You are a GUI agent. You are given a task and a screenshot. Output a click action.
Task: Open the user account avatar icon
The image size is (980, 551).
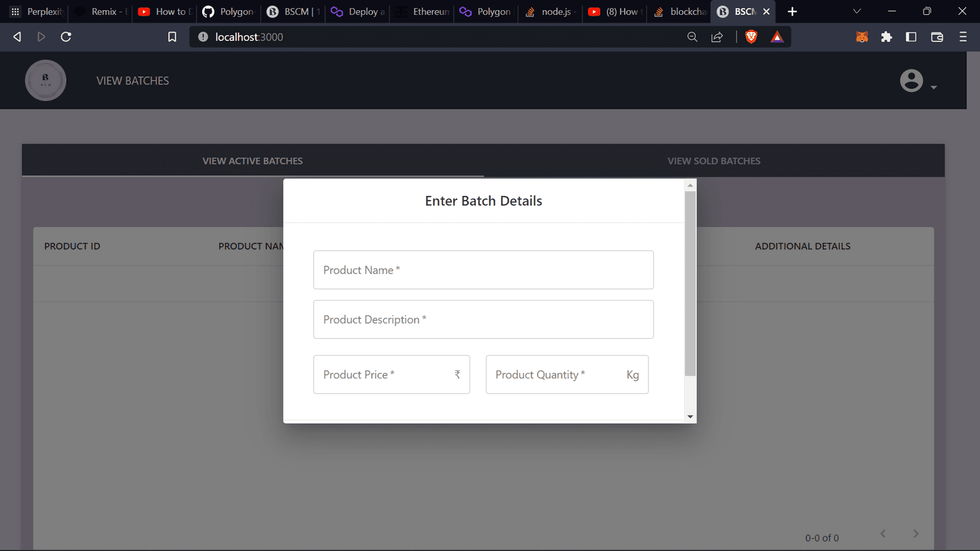click(911, 80)
